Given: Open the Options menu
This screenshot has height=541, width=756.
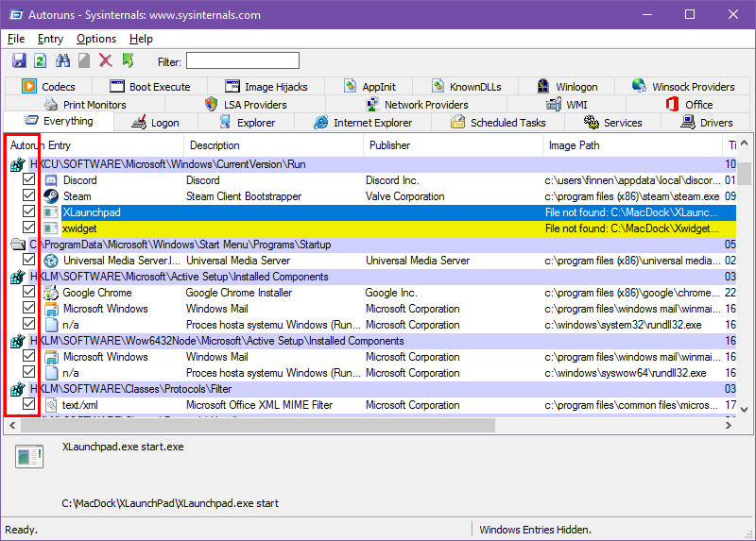Looking at the screenshot, I should point(96,39).
